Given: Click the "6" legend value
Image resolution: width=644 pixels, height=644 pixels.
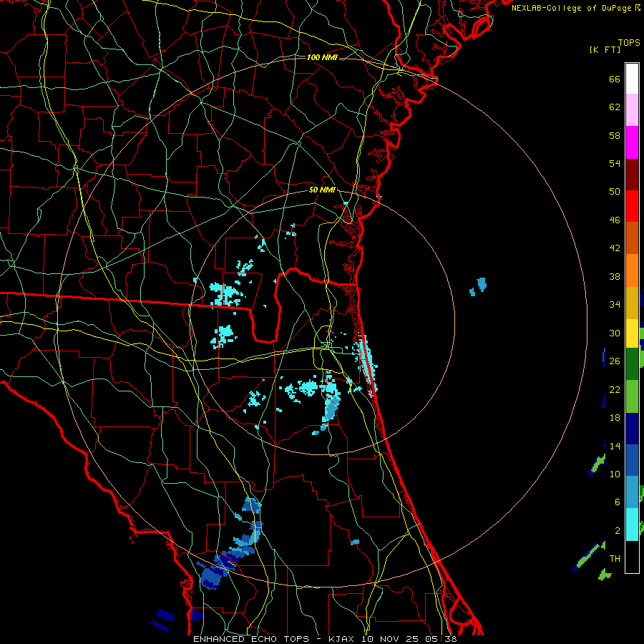Looking at the screenshot, I should tap(617, 502).
